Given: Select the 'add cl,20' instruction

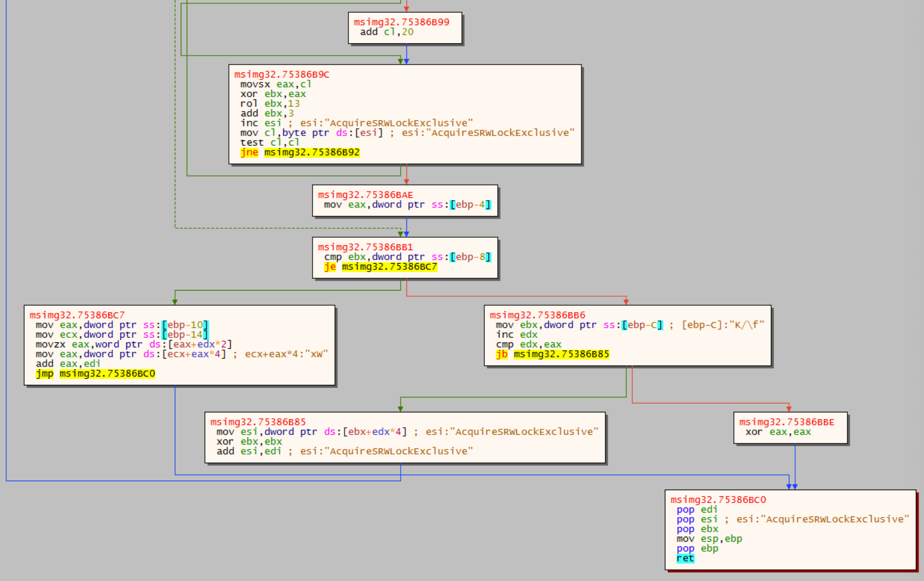Looking at the screenshot, I should [x=386, y=32].
